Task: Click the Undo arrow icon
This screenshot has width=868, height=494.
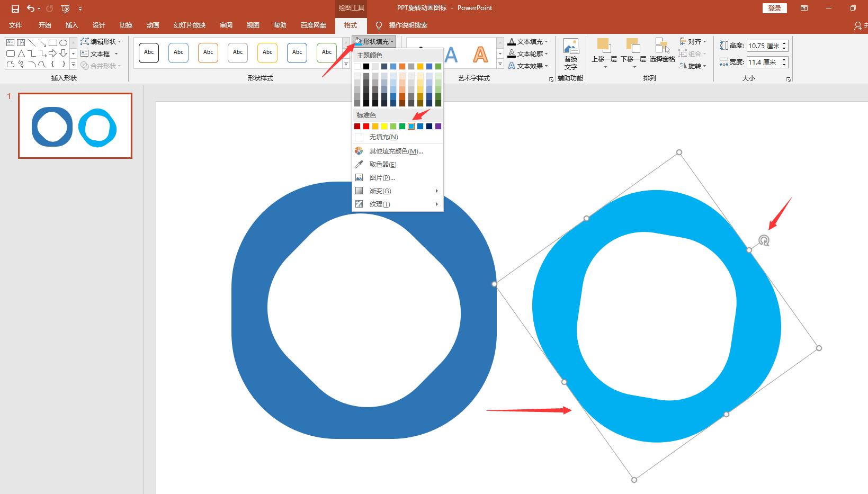Action: coord(31,8)
